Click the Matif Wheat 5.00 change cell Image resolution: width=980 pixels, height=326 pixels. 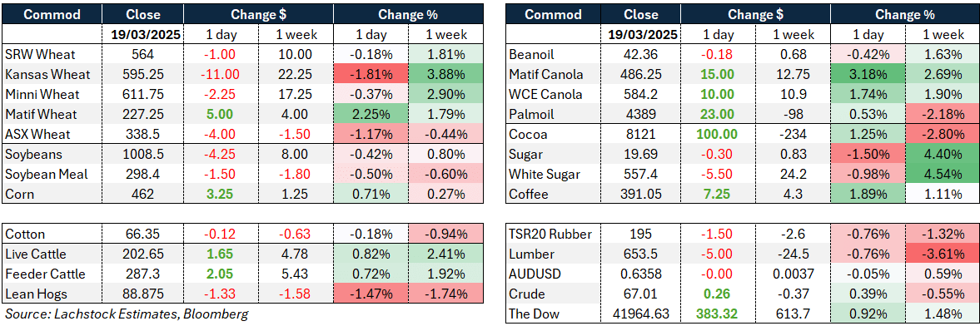tap(221, 114)
